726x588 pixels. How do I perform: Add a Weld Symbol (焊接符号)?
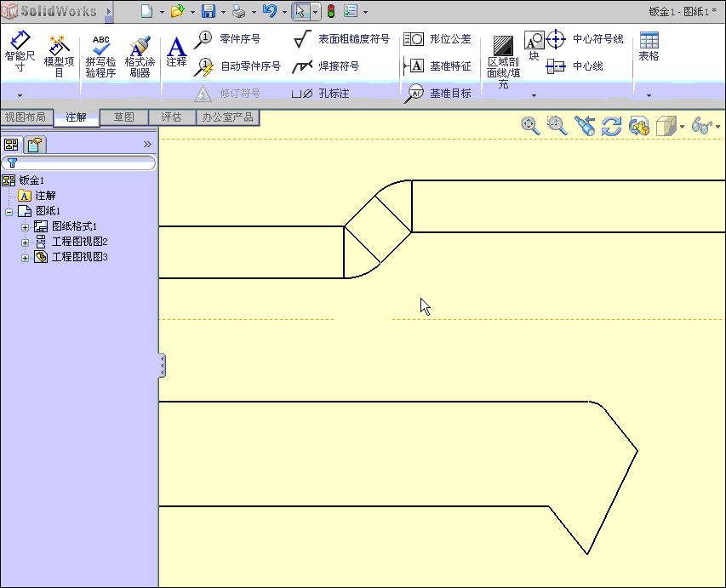[326, 66]
